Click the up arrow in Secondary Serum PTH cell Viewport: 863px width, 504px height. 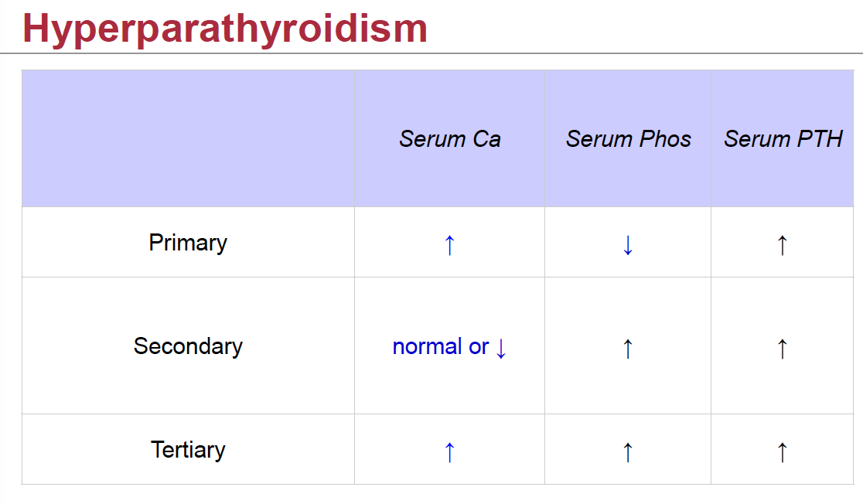(x=782, y=346)
